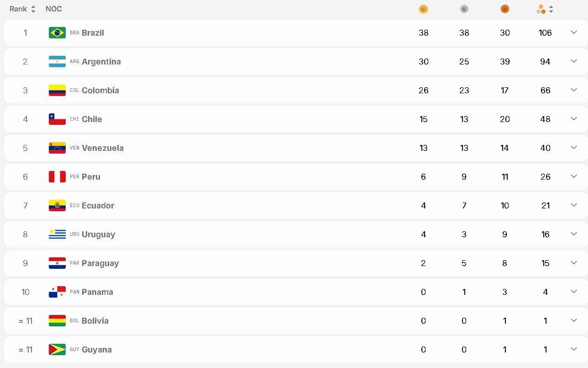
Task: Click the Panama flag icon
Action: point(57,292)
